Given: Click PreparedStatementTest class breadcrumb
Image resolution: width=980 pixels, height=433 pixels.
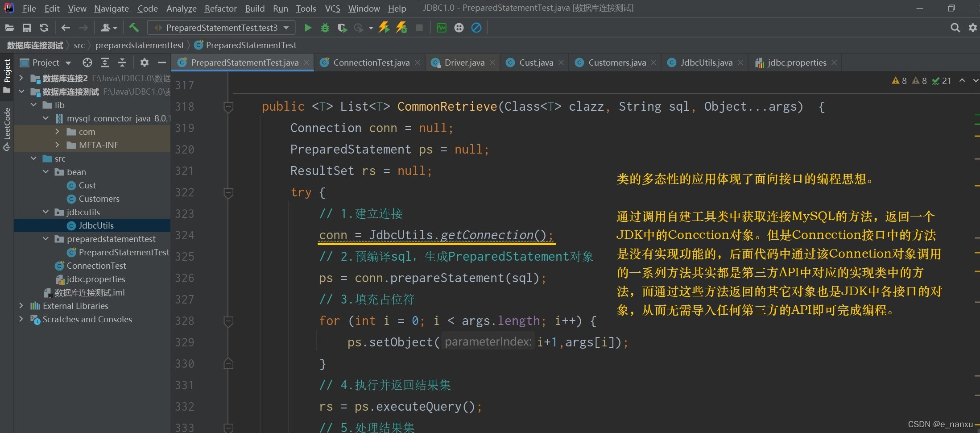Looking at the screenshot, I should pos(251,45).
